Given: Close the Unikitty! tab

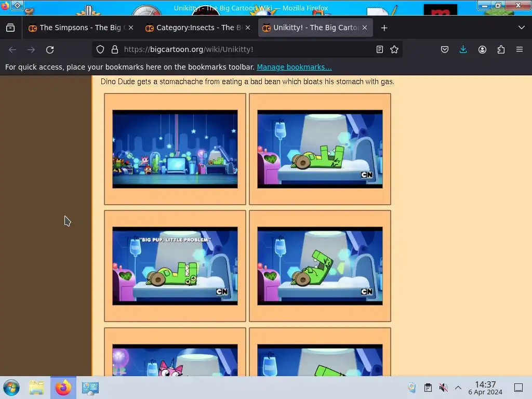Looking at the screenshot, I should click(365, 28).
